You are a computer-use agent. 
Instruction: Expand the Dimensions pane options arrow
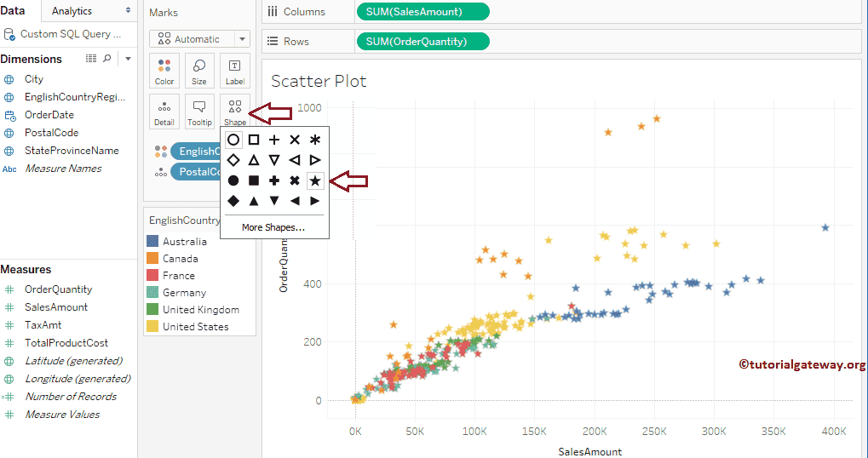pos(128,59)
